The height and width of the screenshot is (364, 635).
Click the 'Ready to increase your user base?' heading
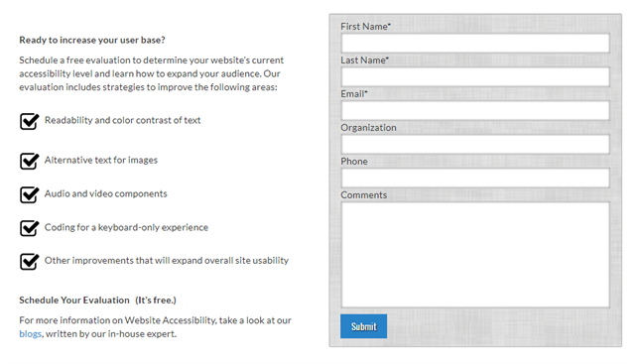click(x=92, y=40)
